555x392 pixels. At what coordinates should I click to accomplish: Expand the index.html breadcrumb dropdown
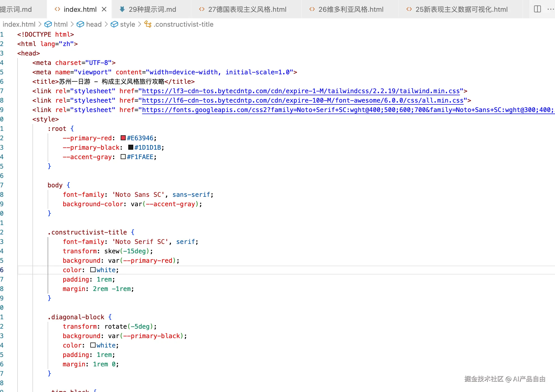tap(19, 24)
